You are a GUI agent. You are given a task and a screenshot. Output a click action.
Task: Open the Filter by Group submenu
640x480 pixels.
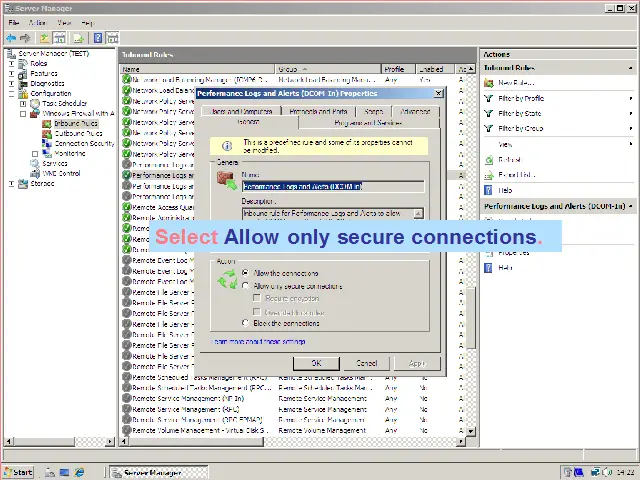pos(559,129)
